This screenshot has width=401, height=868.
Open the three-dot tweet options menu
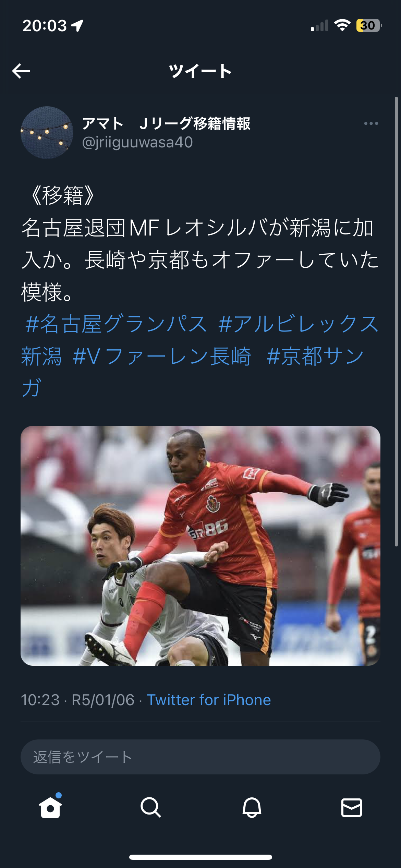click(371, 123)
